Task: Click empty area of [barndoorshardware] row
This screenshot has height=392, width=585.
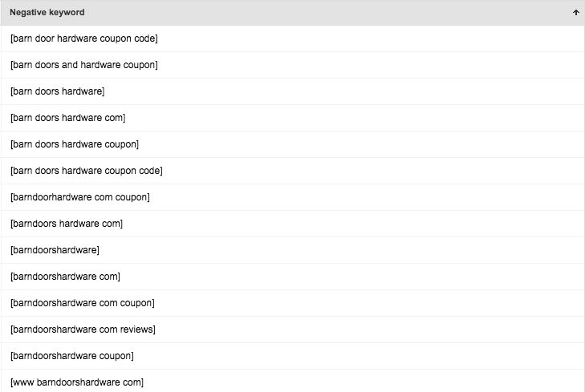Action: (x=335, y=250)
